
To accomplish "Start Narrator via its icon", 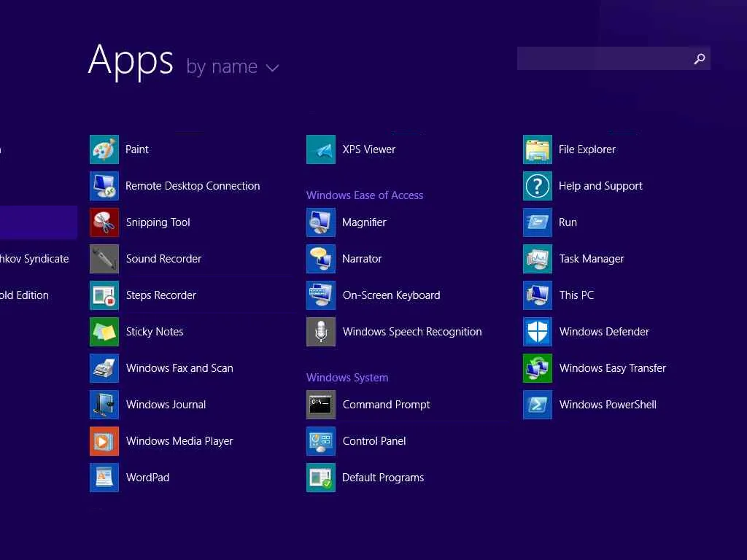I will coord(321,259).
